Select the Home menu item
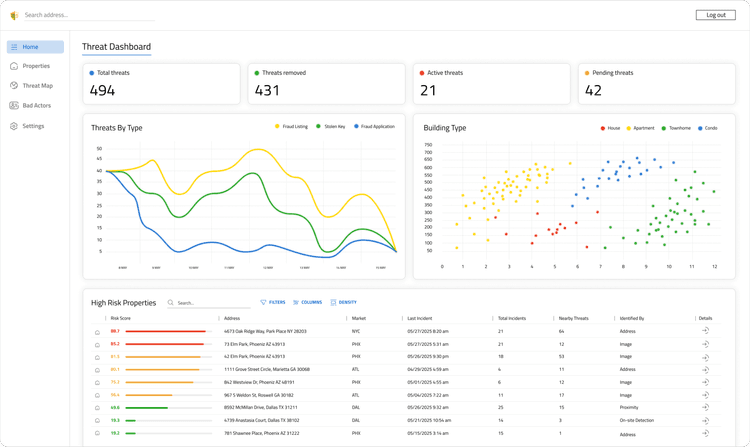Viewport: 750px width, 447px height. click(x=35, y=47)
